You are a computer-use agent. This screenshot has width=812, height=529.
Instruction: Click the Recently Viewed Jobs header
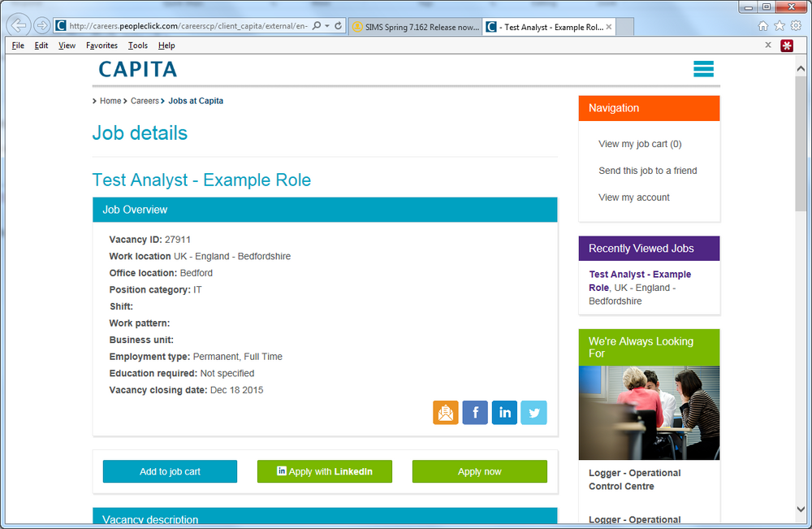click(x=649, y=249)
